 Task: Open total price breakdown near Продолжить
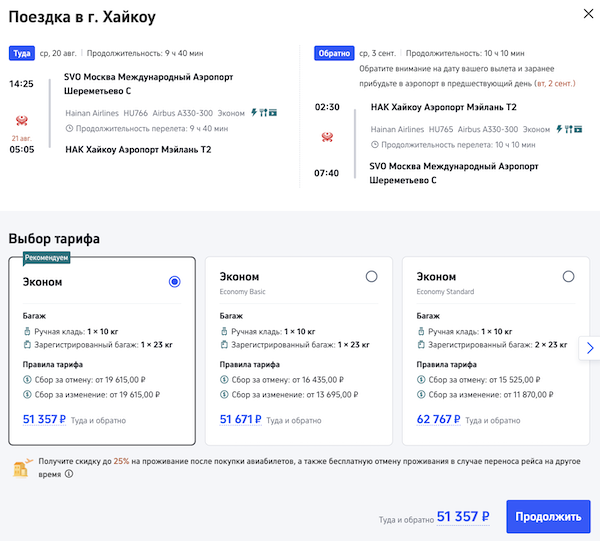464,517
